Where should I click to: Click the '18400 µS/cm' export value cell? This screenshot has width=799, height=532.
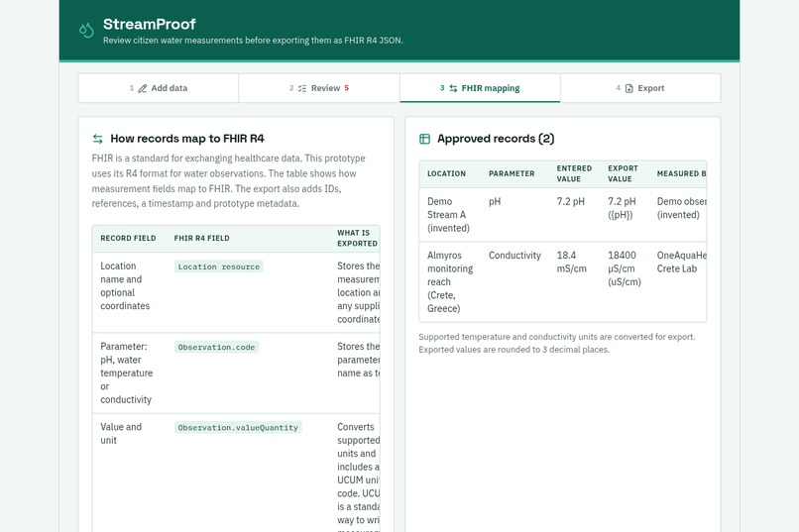tap(625, 268)
